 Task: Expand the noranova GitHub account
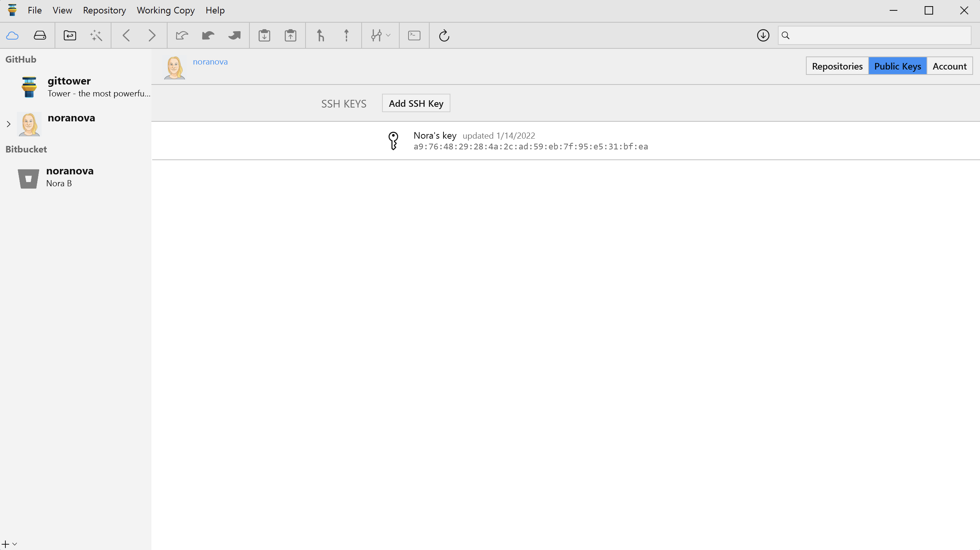point(8,124)
